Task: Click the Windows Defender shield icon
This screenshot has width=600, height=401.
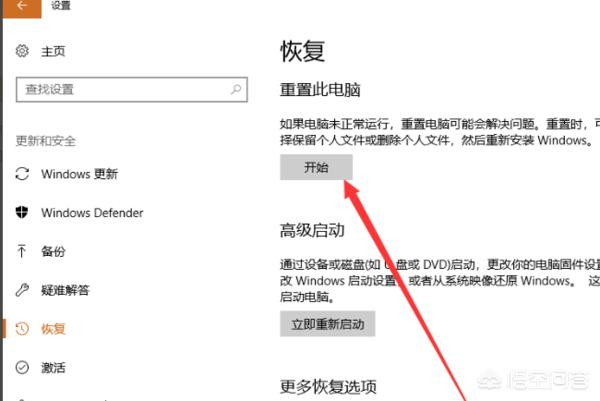Action: (22, 212)
